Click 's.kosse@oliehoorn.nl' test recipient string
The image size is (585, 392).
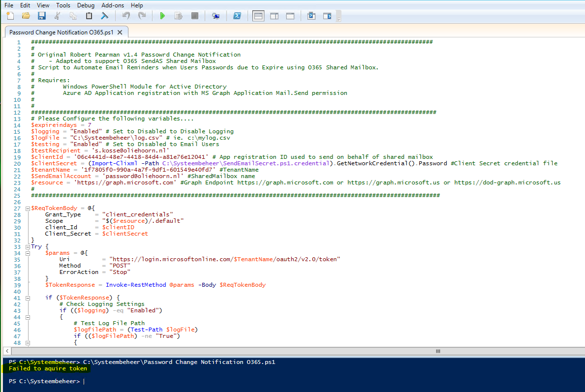130,151
